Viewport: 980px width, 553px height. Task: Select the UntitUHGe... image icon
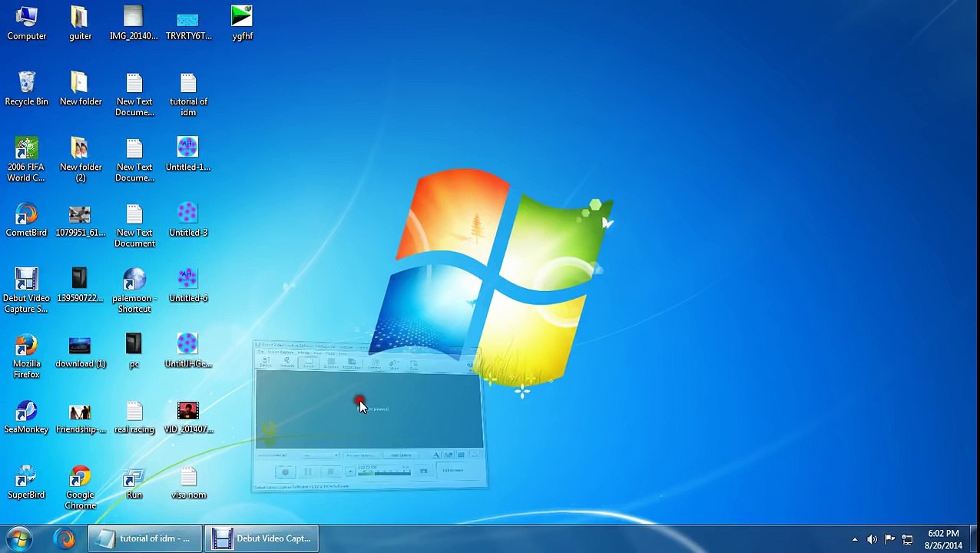pos(188,351)
